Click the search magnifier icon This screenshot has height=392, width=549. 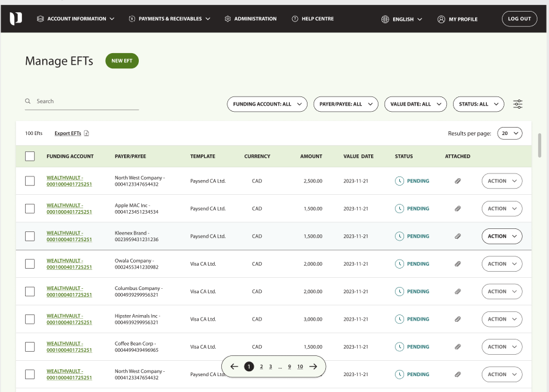tap(28, 101)
